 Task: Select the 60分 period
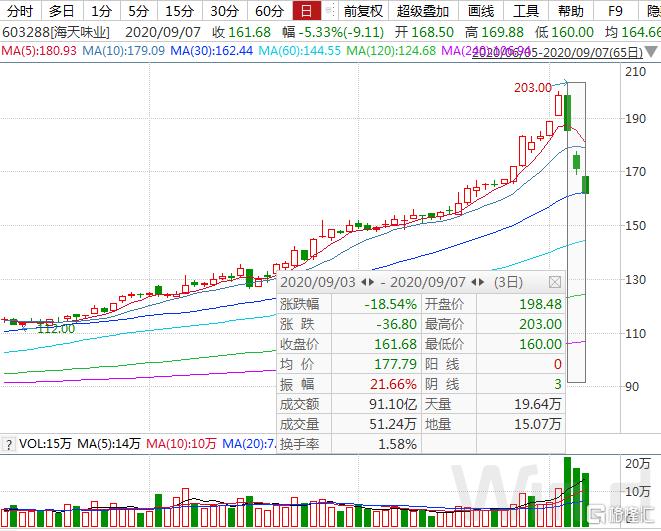click(x=270, y=11)
